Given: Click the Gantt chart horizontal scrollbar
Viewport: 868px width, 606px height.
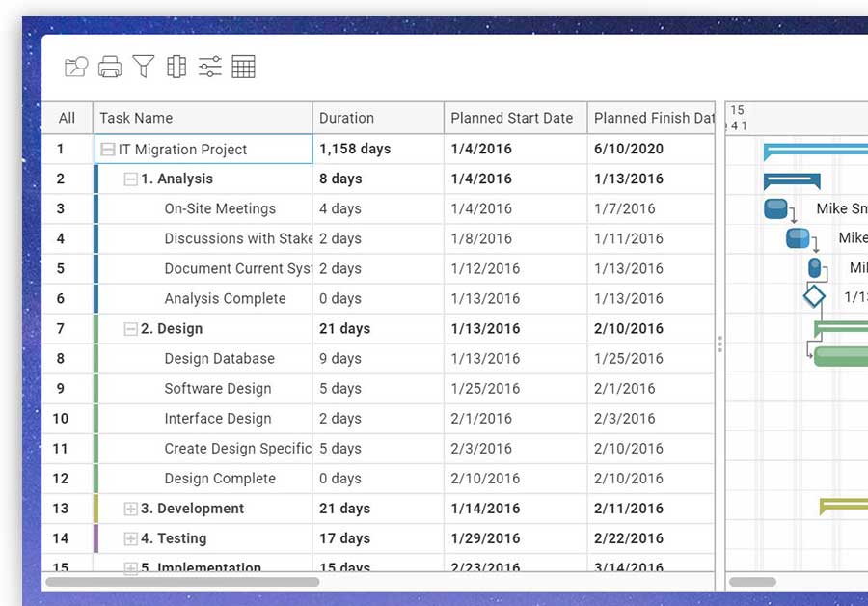Looking at the screenshot, I should pyautogui.click(x=752, y=582).
